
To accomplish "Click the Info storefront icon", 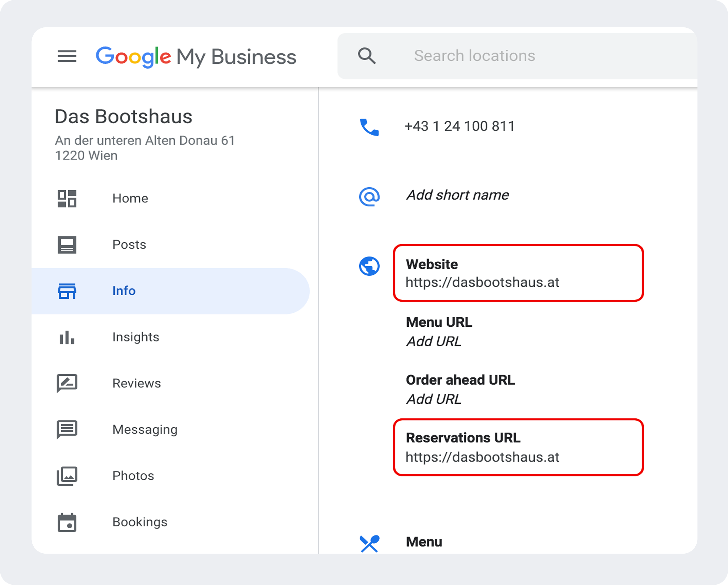I will pos(67,291).
